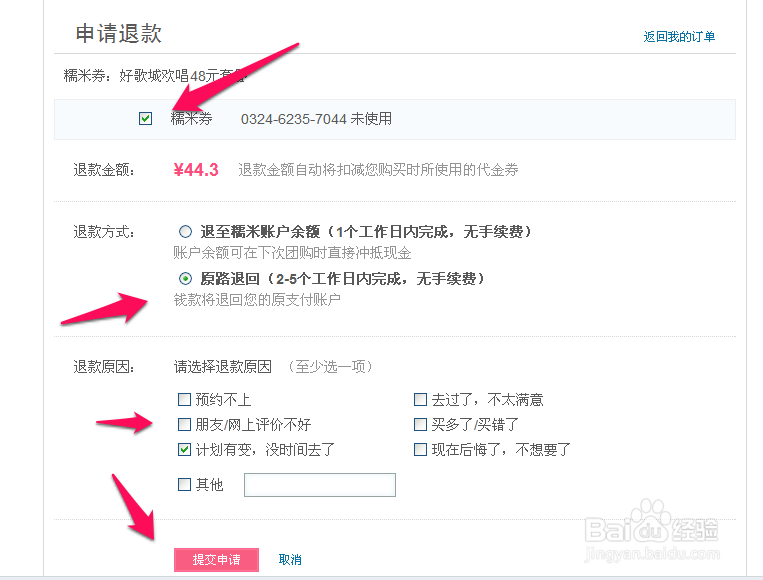Open 返回我的订单 link
The width and height of the screenshot is (763, 580).
pos(679,36)
